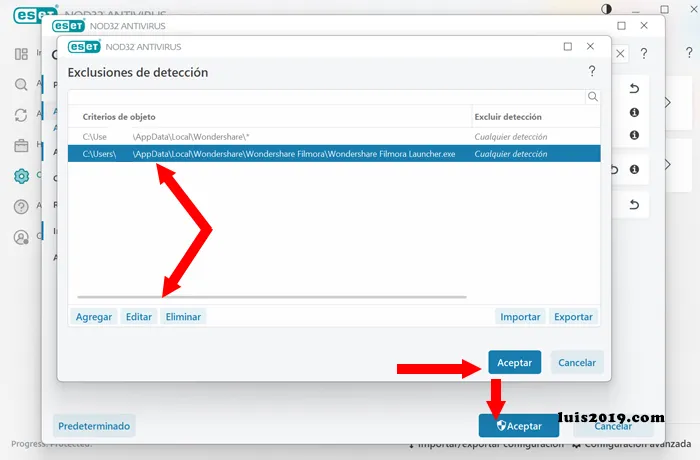Close the advanced setup window behind
The image size is (700, 460).
[644, 25]
